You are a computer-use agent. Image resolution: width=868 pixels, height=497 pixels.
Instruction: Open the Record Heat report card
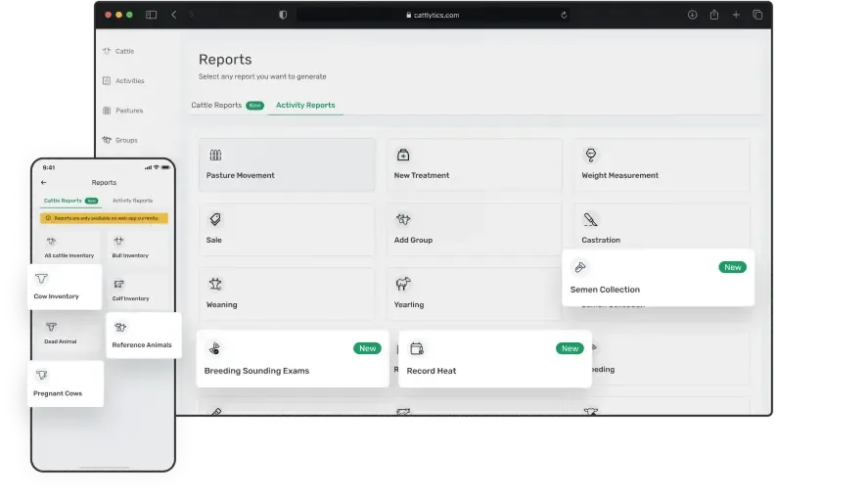point(495,359)
